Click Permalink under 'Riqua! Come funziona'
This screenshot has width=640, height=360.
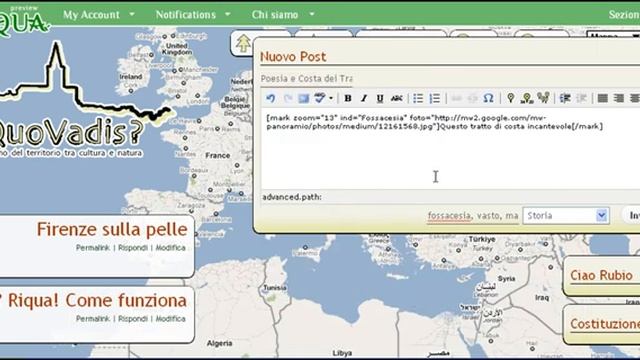tap(93, 319)
